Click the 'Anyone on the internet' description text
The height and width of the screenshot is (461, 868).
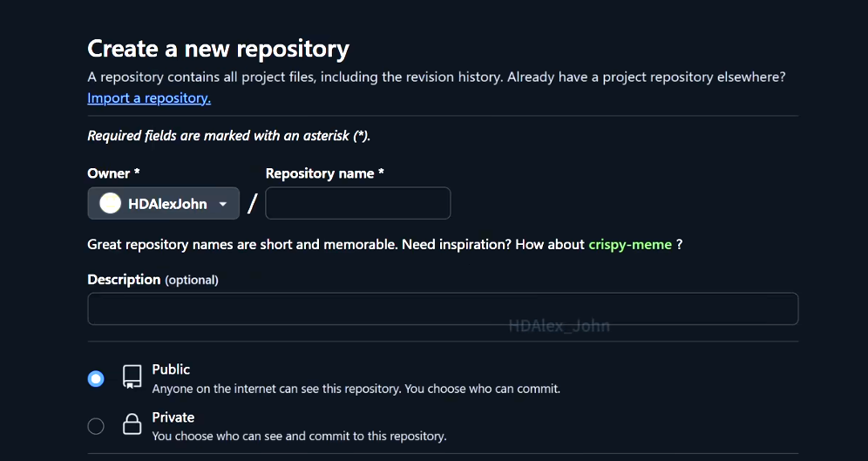pos(356,389)
